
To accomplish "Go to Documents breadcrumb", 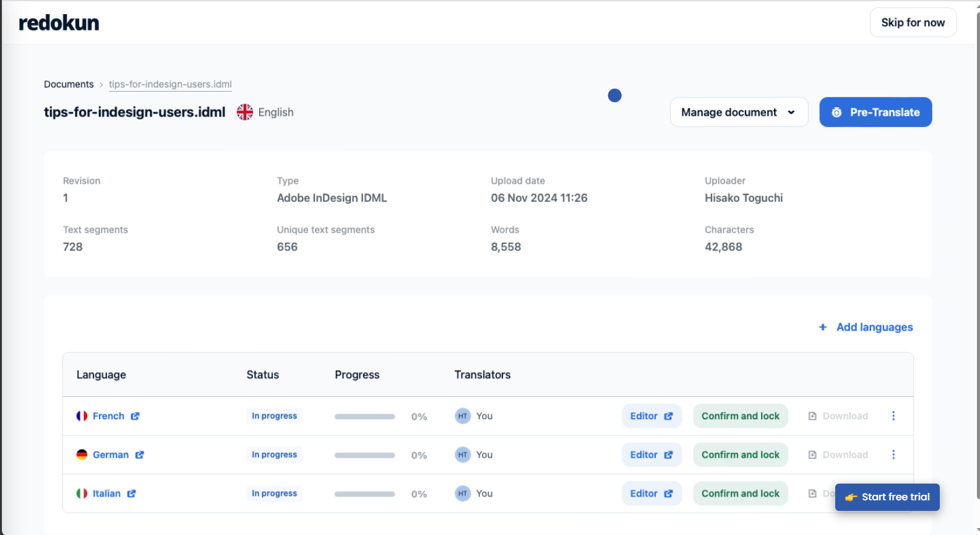I will pyautogui.click(x=69, y=84).
